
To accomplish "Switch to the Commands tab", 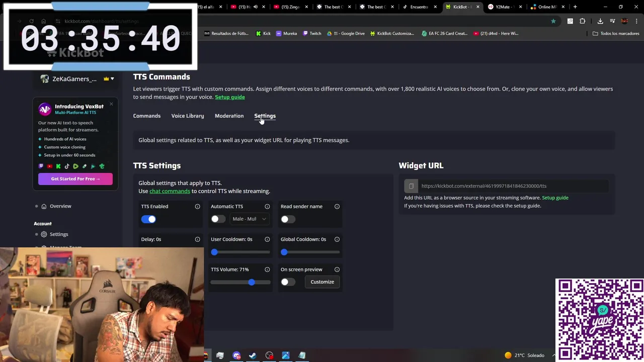I will click(x=147, y=116).
